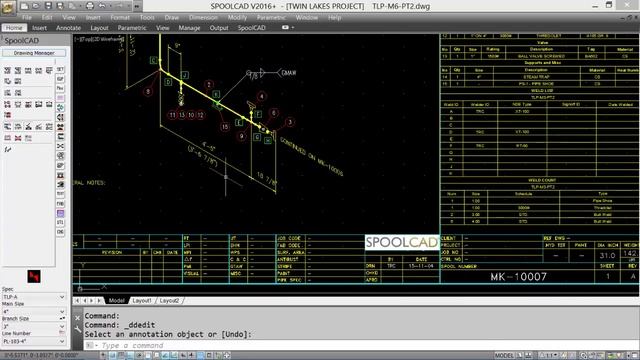Click the coordinates readout in status bar

(x=41, y=355)
